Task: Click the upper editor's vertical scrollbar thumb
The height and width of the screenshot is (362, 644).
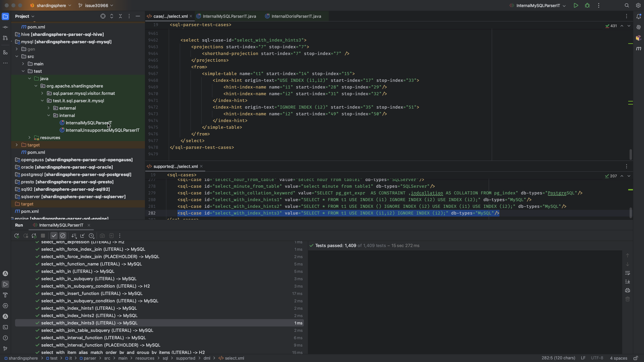Action: [x=631, y=155]
